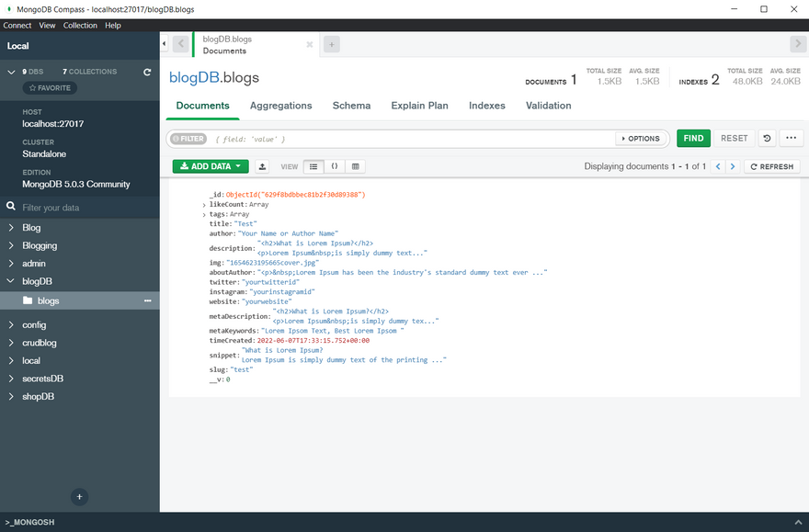
Task: Collapse the sidebar with the arrow icon
Action: (164, 44)
